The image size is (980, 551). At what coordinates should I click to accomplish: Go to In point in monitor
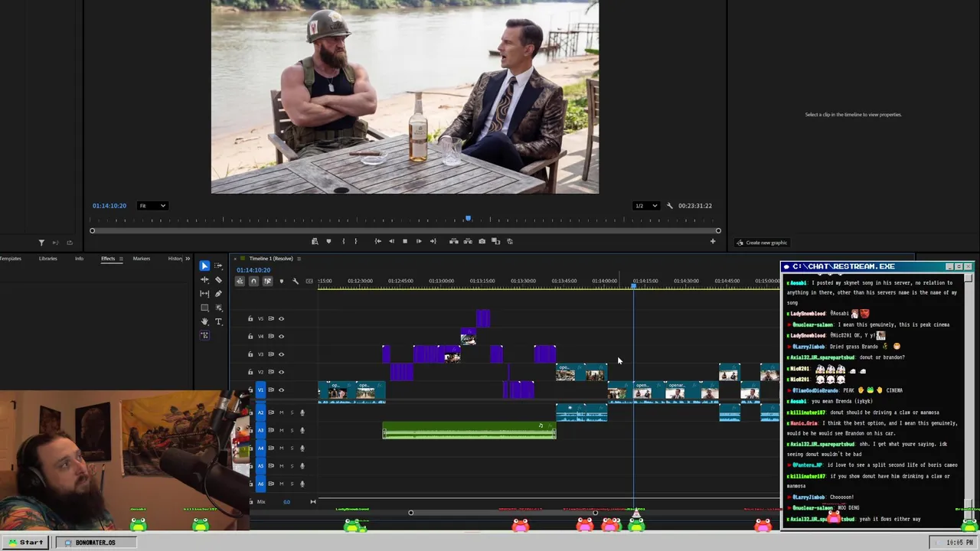coord(377,241)
